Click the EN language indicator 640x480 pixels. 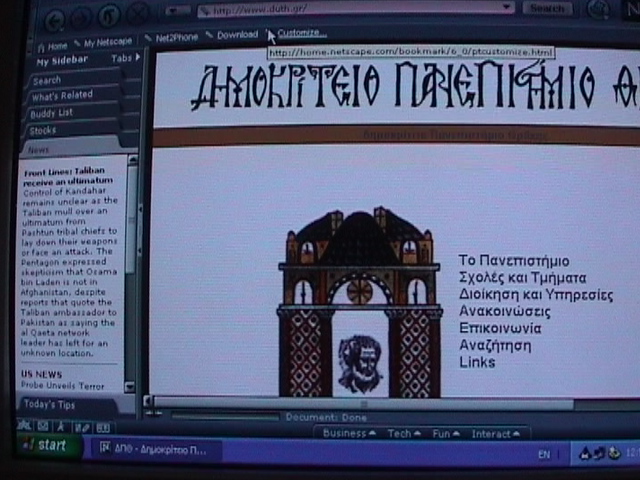click(x=544, y=454)
